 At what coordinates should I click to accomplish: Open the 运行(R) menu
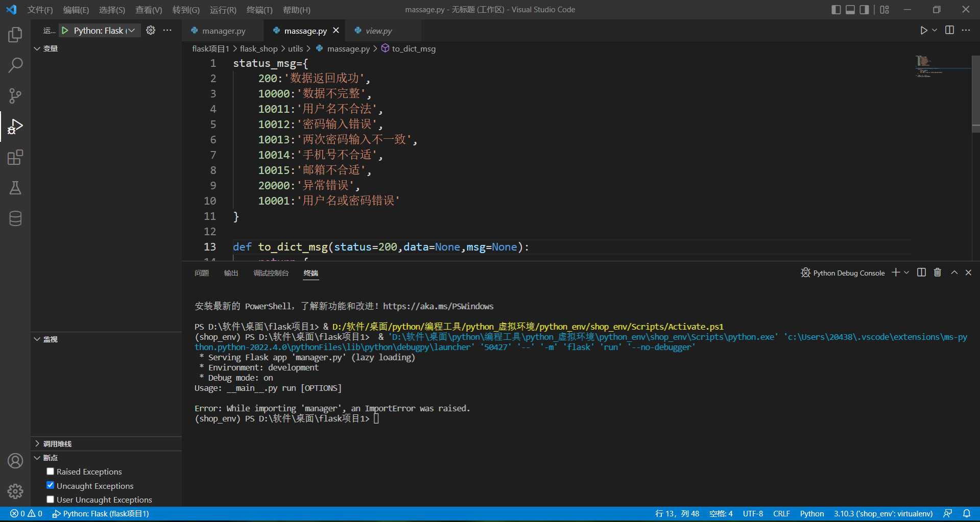click(x=223, y=10)
